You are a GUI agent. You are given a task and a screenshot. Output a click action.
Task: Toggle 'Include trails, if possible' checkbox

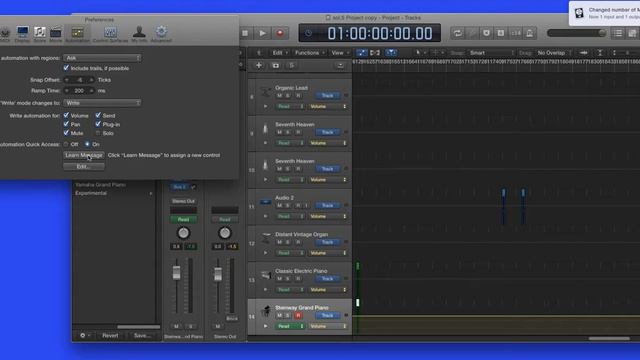point(66,68)
